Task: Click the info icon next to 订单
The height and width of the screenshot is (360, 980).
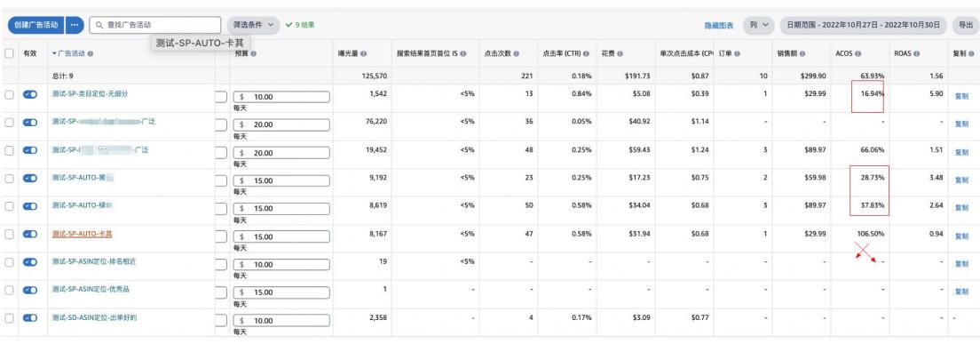Action: coord(739,53)
